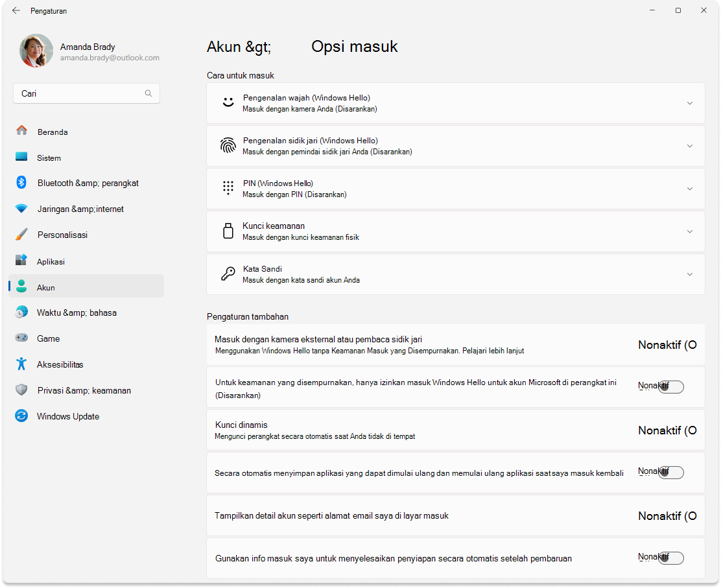Open Waktu & bahasa page
Screen dimensions: 721x588
pyautogui.click(x=86, y=312)
